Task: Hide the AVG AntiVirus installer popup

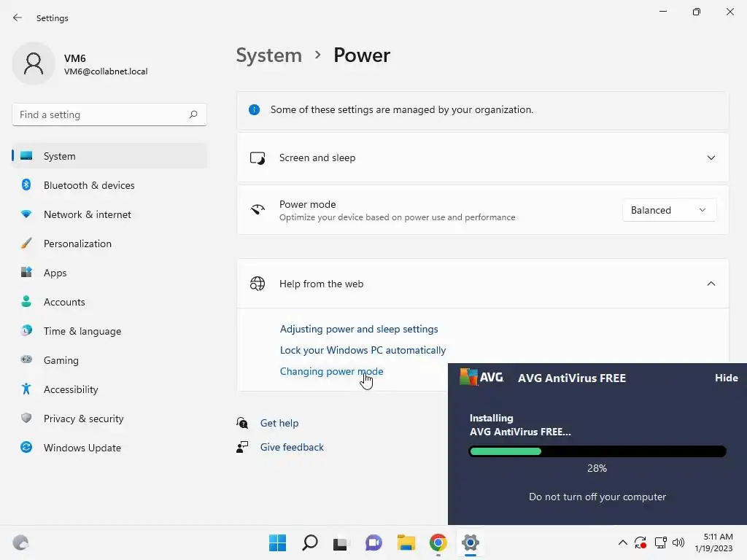Action: click(726, 378)
